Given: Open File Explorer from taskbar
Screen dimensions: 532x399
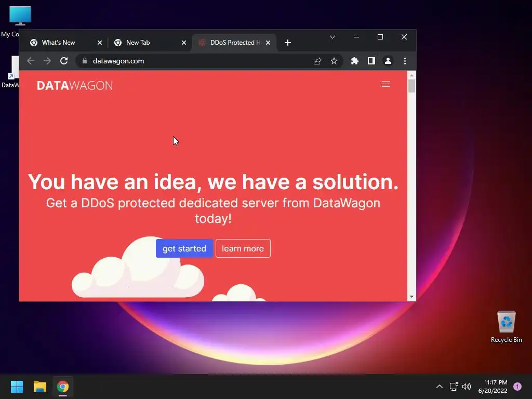Looking at the screenshot, I should (39, 387).
